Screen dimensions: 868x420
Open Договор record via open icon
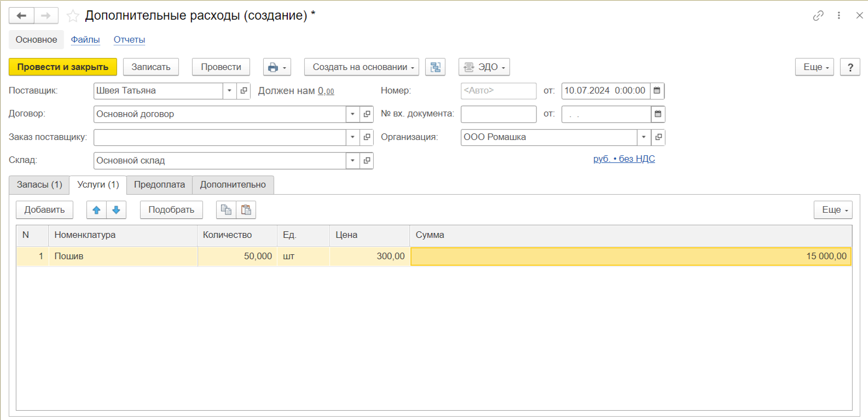coord(367,114)
